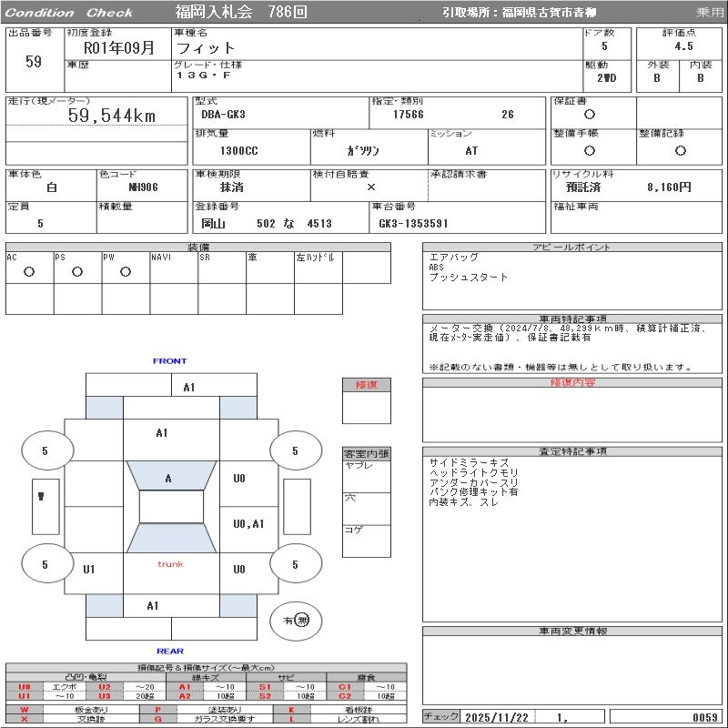
Task: Click the left side mirror marker
Action: 42,497
